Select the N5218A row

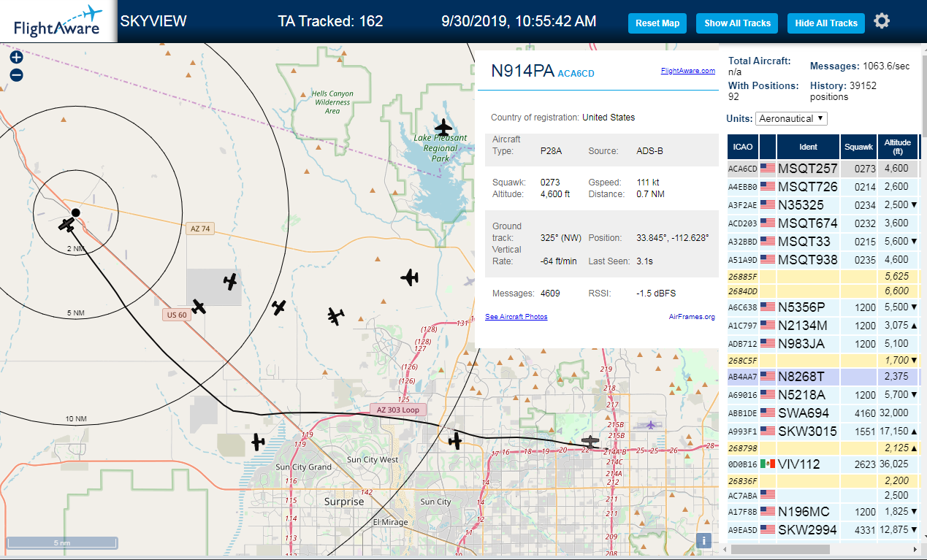click(x=823, y=395)
